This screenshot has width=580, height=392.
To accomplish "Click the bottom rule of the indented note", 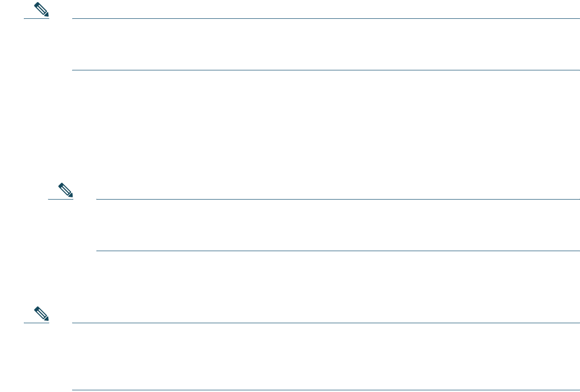I will [337, 251].
